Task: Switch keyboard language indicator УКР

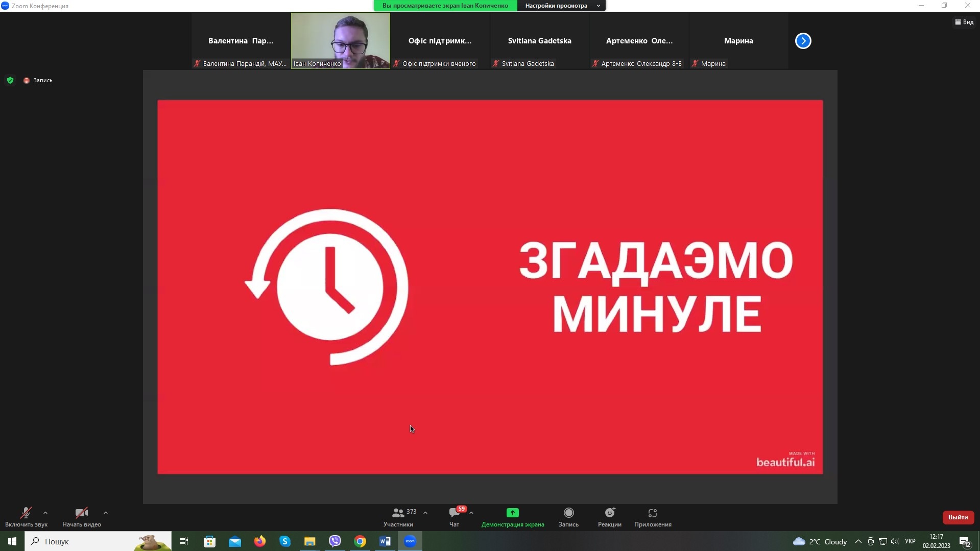Action: (910, 541)
